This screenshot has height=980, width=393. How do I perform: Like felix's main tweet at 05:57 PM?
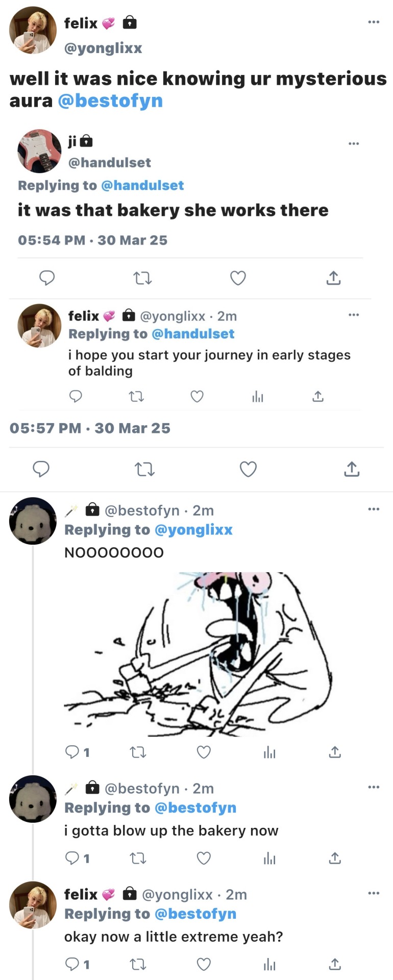[x=248, y=469]
